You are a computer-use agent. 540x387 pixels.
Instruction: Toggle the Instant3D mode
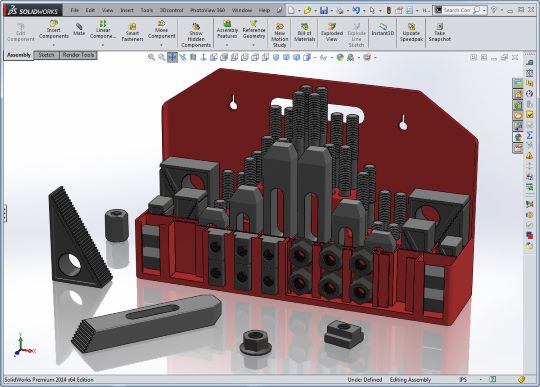(383, 30)
